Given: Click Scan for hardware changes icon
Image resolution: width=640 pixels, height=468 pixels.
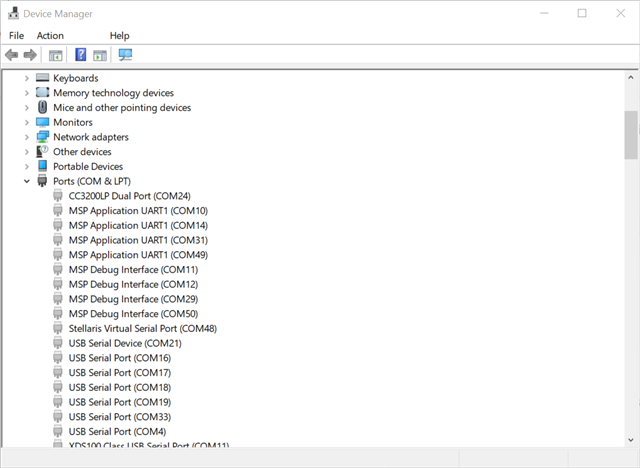Looking at the screenshot, I should pyautogui.click(x=125, y=55).
